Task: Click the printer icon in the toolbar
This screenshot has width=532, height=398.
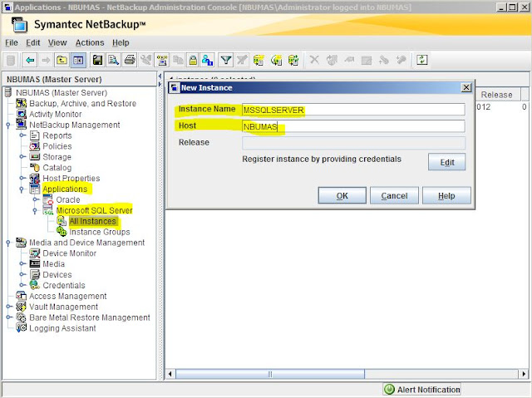Action: pyautogui.click(x=130, y=61)
